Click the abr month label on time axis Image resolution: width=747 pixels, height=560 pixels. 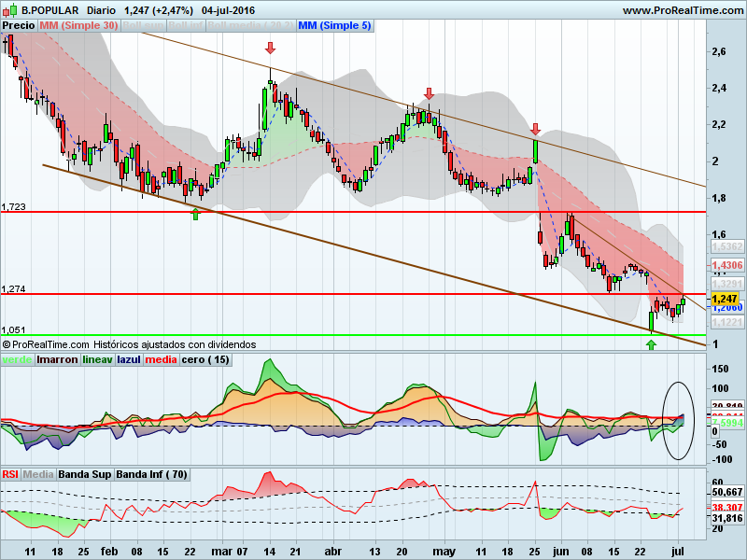coord(333,552)
